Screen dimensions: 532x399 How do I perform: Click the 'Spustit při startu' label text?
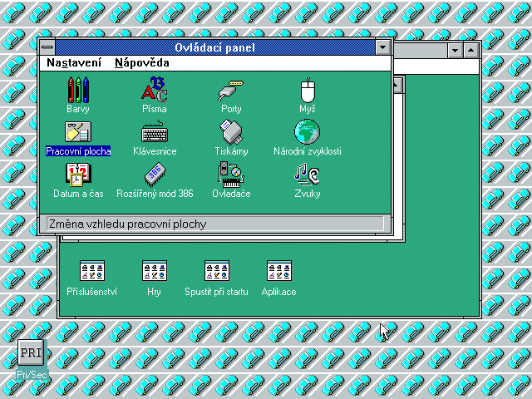point(216,292)
